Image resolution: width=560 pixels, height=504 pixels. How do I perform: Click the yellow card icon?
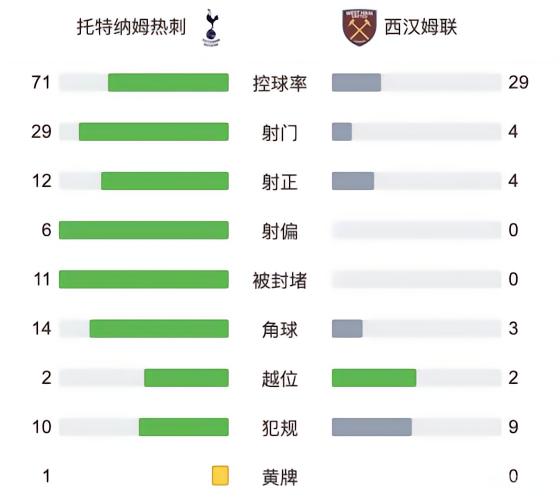click(220, 475)
